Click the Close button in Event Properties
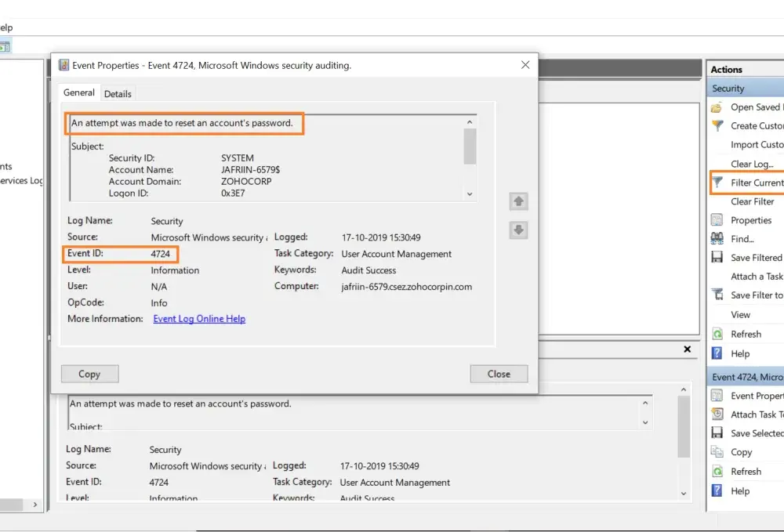This screenshot has height=532, width=784. [499, 374]
